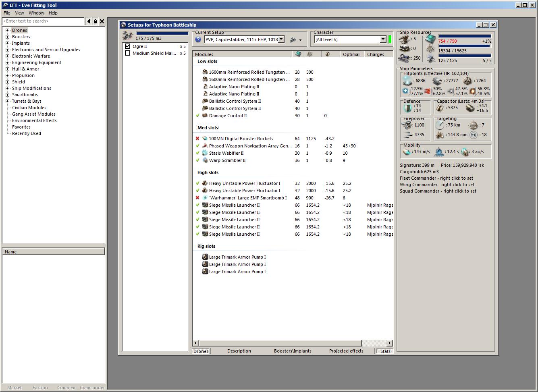538x392 pixels.
Task: Expand the Electronic Warfare category
Action: [7, 56]
